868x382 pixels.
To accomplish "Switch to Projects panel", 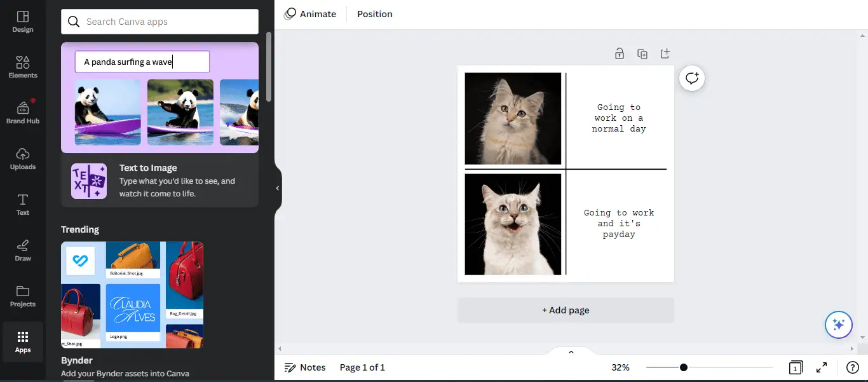I will point(23,295).
